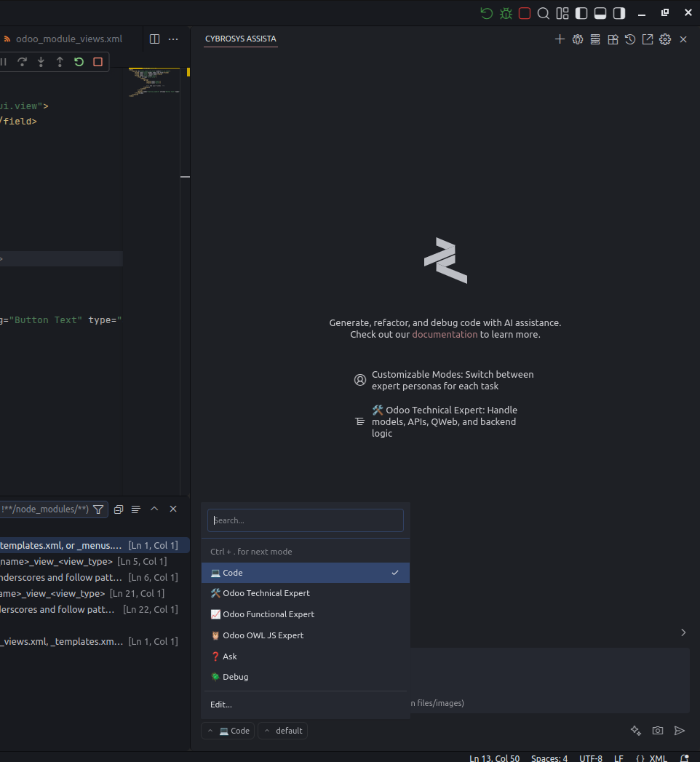Open notifications with the status bar bell icon
700x762 pixels.
(685, 758)
